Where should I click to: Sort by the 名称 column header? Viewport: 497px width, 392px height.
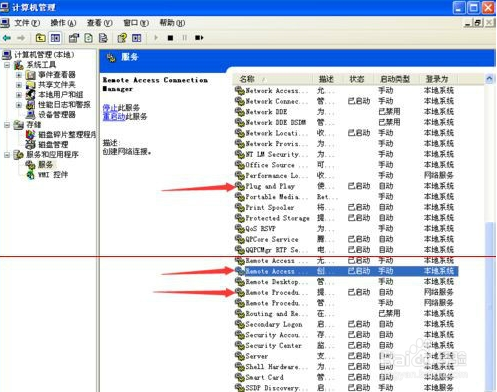click(273, 79)
